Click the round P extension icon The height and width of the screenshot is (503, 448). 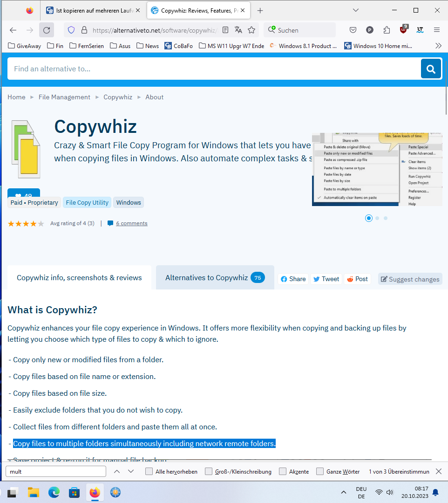369,30
